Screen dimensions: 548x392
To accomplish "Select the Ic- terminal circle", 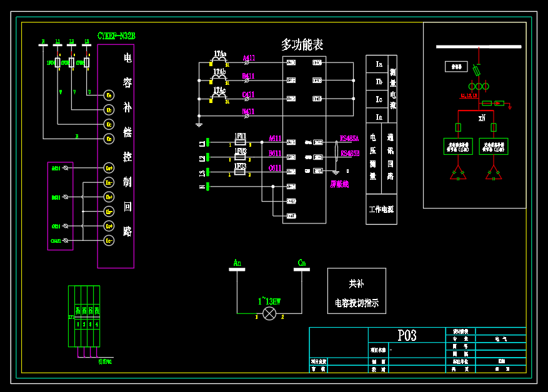I will [x=109, y=240].
